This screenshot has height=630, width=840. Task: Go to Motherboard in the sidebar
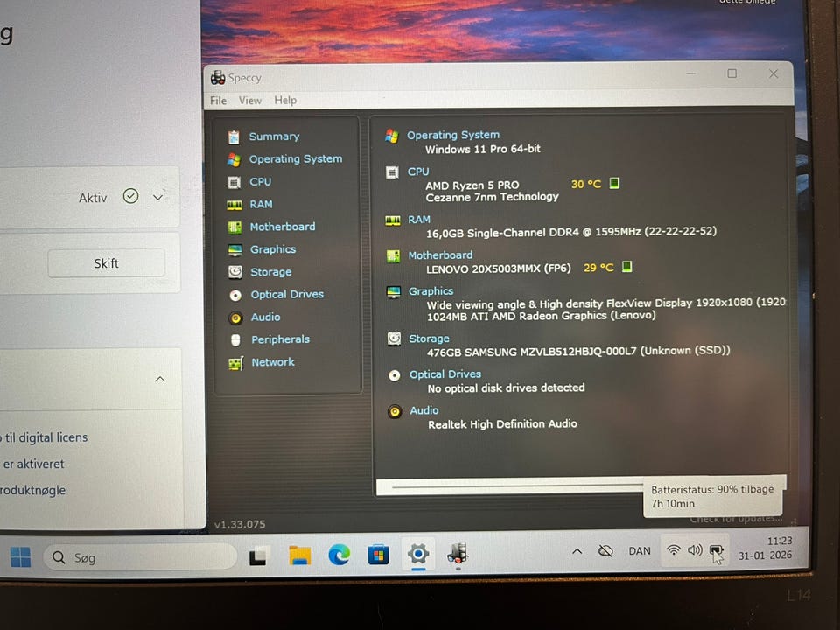283,227
